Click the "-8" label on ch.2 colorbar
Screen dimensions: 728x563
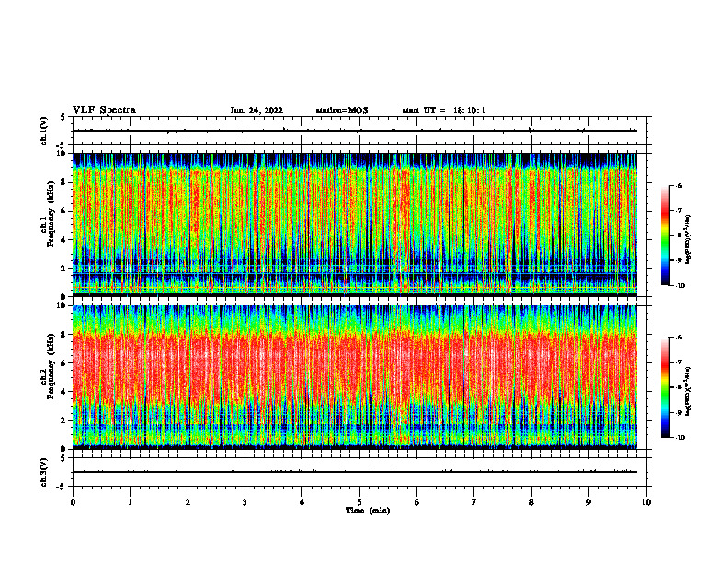[678, 387]
